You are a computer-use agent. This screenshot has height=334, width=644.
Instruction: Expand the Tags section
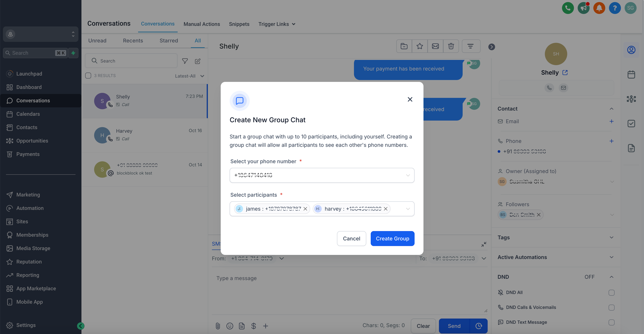[611, 237]
